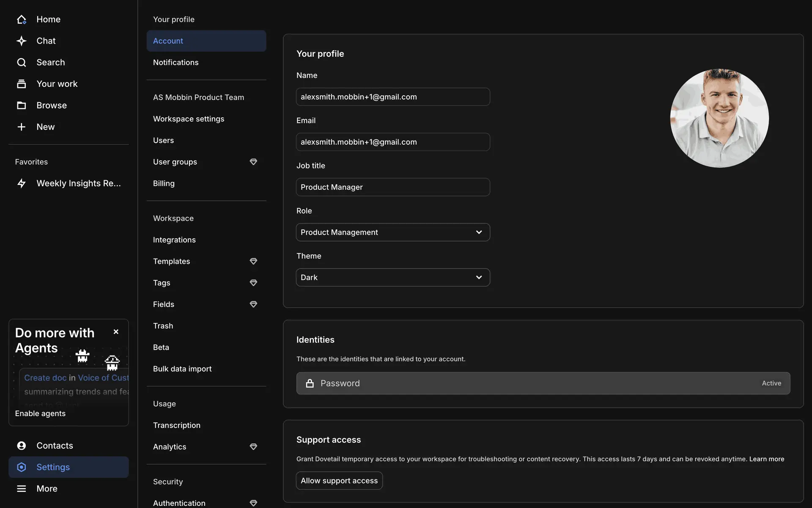
Task: Click the Home house icon
Action: [22, 19]
